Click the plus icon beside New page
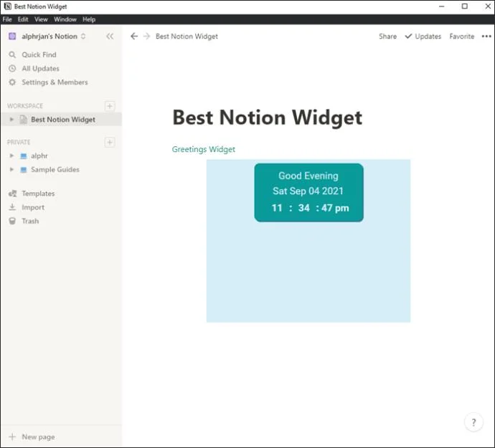The width and height of the screenshot is (495, 448). tap(12, 437)
